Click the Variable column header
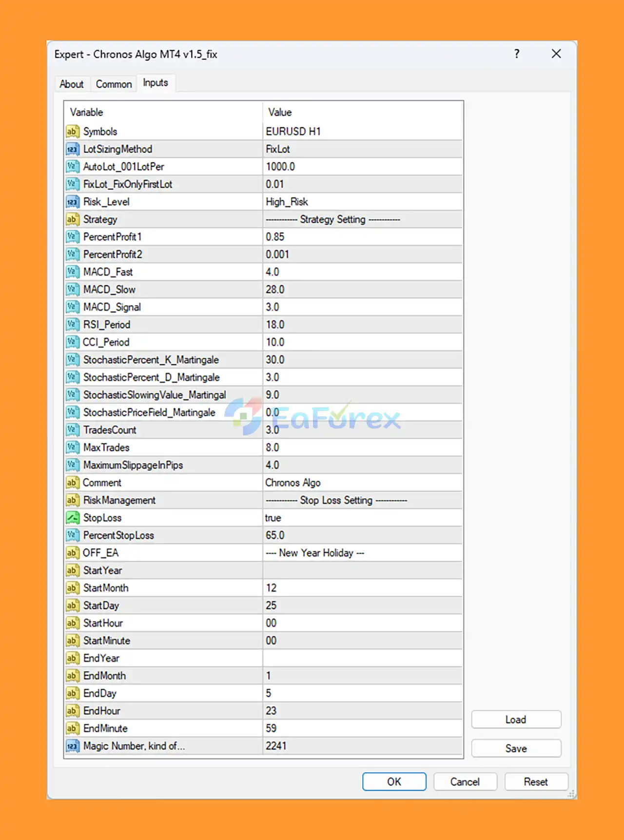This screenshot has height=840, width=624. tap(163, 112)
